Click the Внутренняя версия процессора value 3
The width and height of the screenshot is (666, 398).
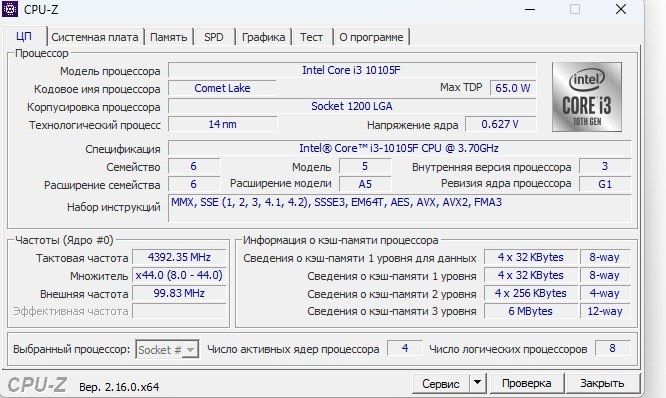[605, 166]
